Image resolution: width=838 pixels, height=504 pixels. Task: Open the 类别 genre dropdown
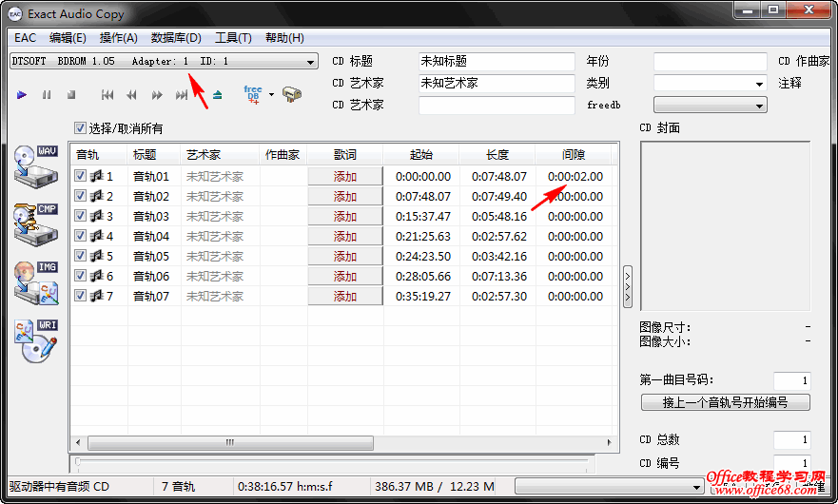click(x=759, y=84)
